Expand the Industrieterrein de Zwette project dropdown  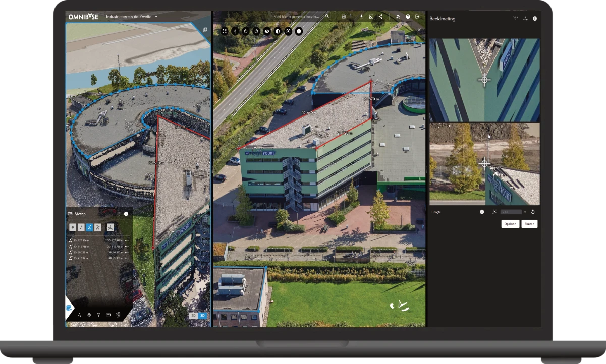point(156,17)
